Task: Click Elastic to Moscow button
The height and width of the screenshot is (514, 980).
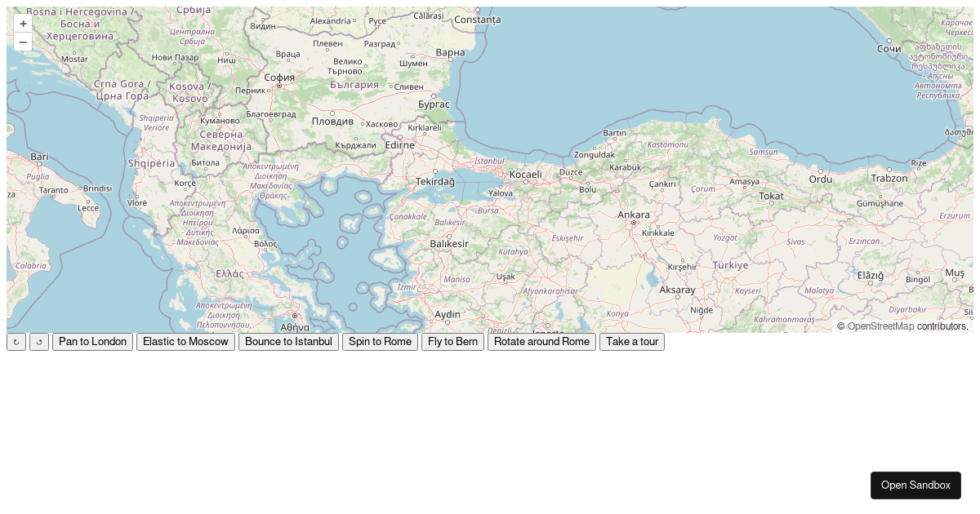Action: point(185,342)
